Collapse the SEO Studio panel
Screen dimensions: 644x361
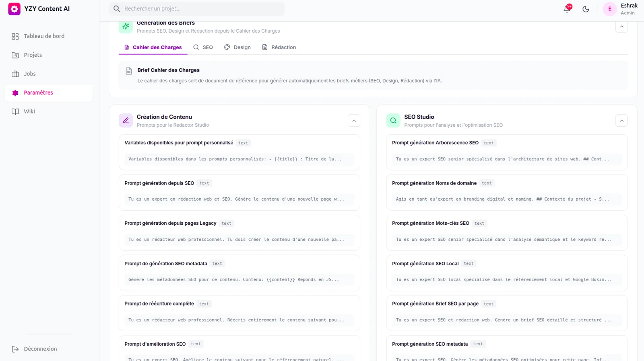tap(621, 121)
